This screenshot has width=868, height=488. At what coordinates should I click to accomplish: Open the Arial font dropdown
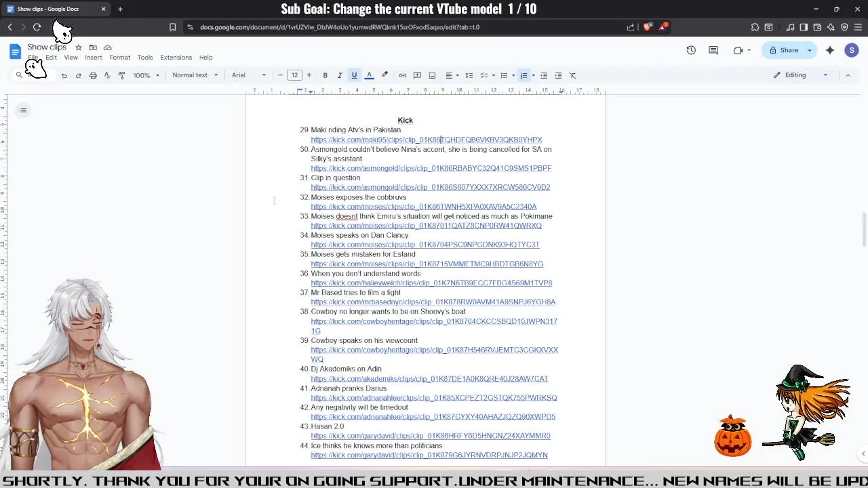coord(249,75)
